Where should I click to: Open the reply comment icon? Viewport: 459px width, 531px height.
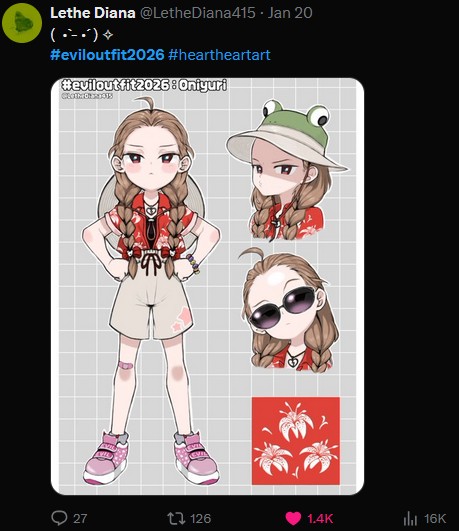pos(59,518)
